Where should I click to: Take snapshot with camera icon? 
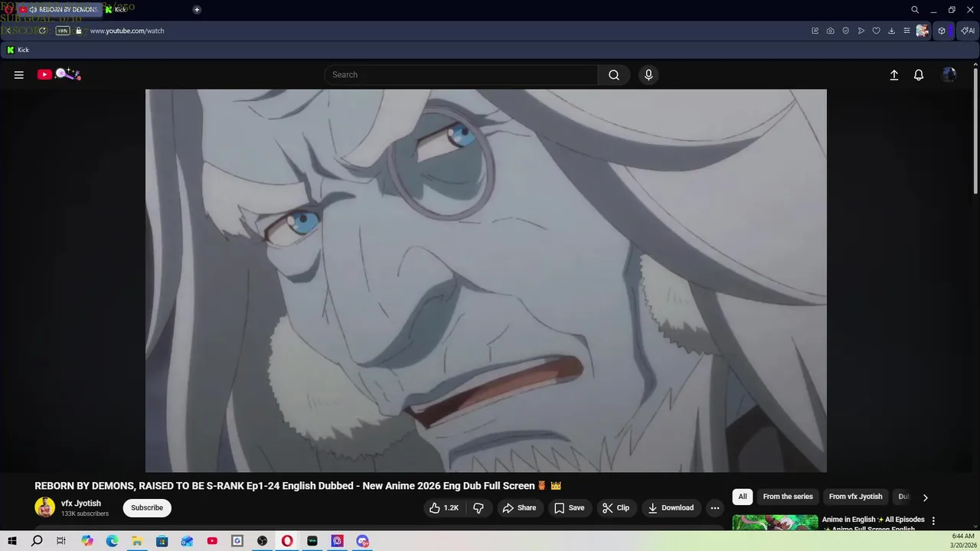(x=831, y=31)
